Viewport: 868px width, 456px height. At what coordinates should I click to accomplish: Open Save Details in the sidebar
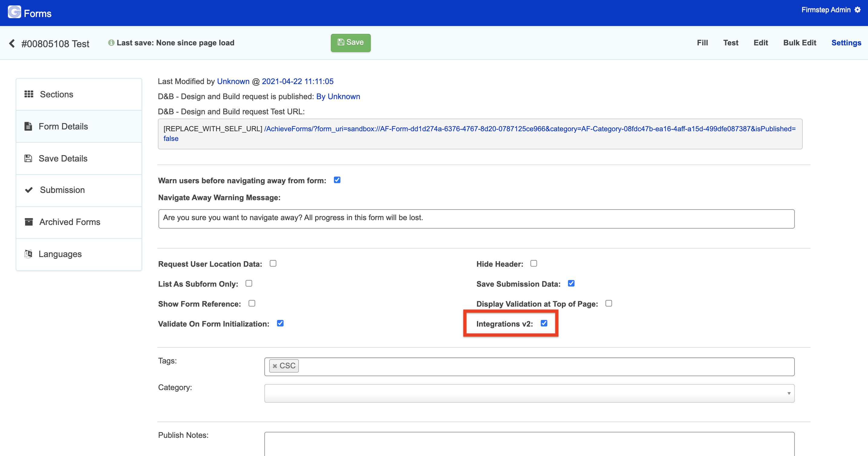[x=79, y=158]
